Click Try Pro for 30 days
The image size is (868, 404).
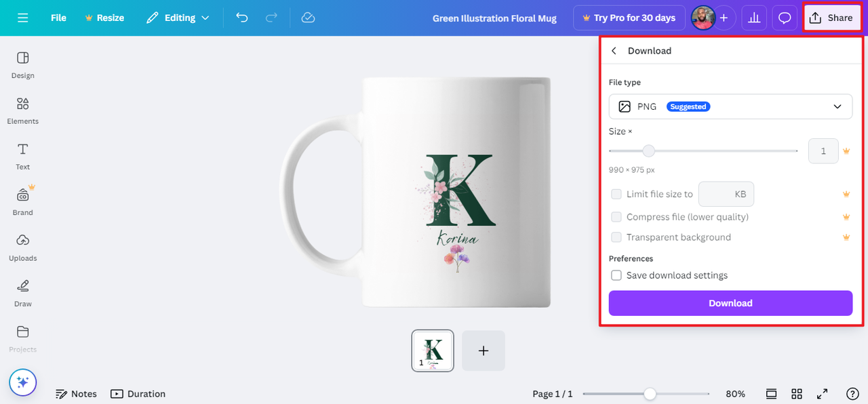[629, 18]
